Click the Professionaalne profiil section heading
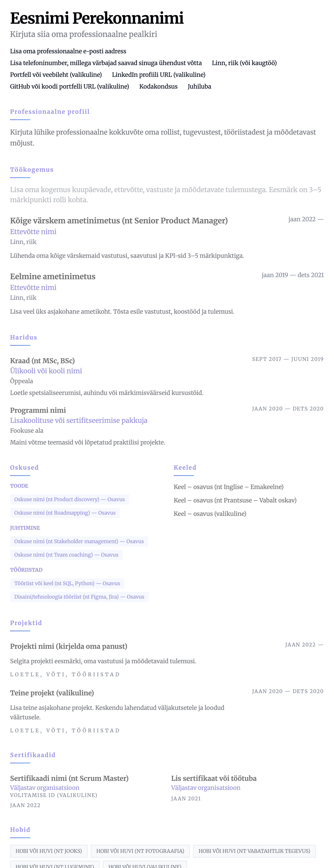The width and height of the screenshot is (334, 868). [50, 111]
